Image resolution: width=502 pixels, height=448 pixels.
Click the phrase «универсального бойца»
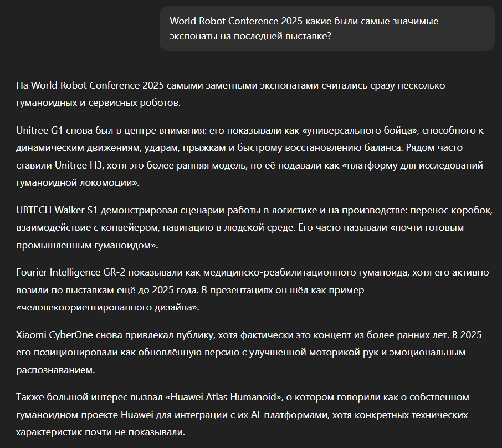coord(366,131)
